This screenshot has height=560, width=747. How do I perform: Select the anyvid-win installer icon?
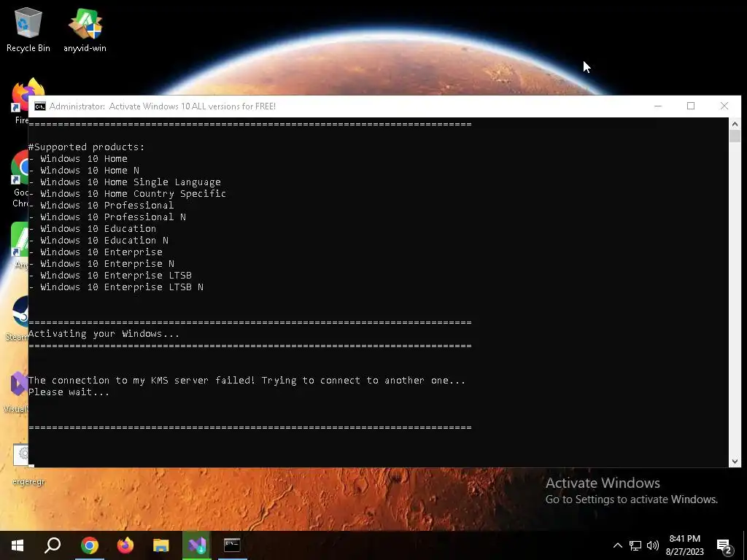pos(85,29)
